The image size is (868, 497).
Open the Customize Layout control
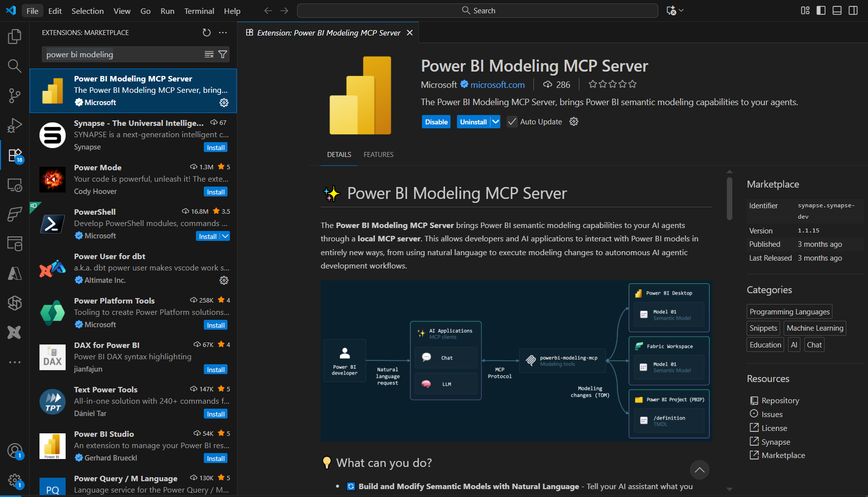(x=805, y=10)
